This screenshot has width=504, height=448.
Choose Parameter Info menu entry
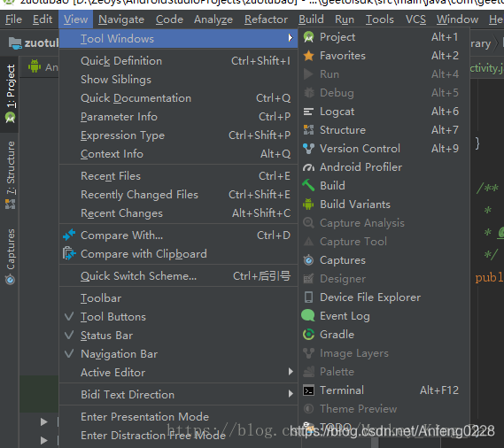tap(178, 117)
